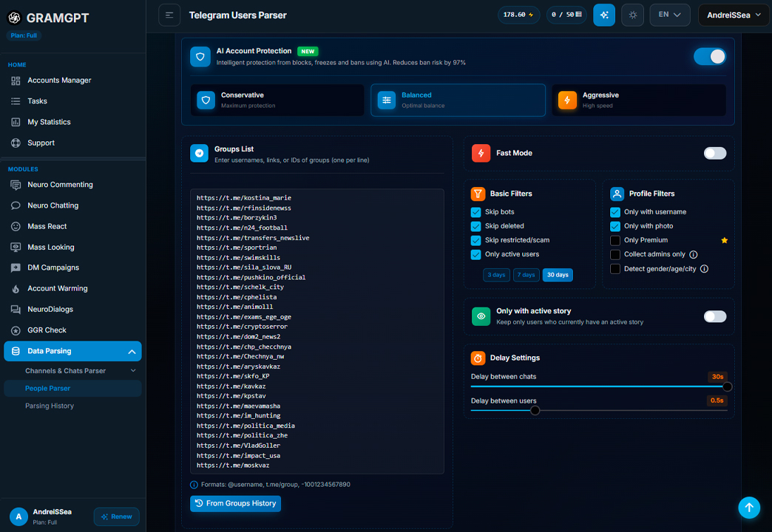Click the DM Campaigns icon
772x532 pixels.
(16, 267)
